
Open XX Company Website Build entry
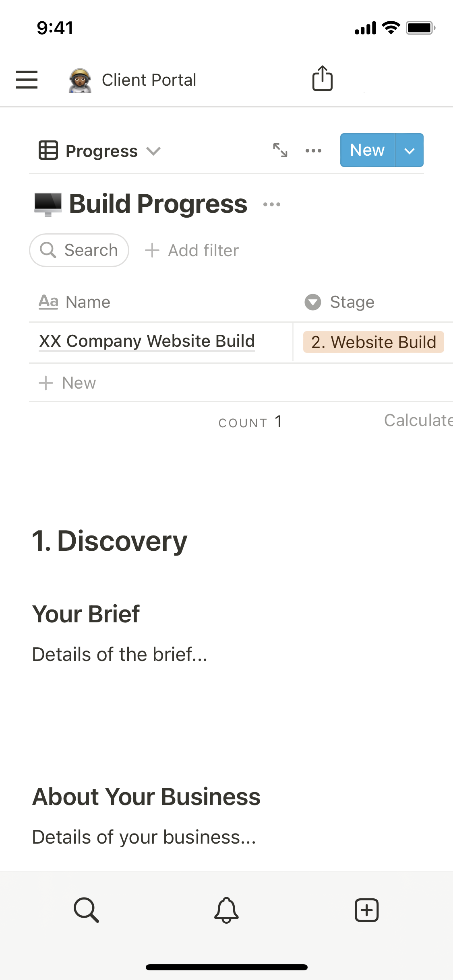[147, 341]
